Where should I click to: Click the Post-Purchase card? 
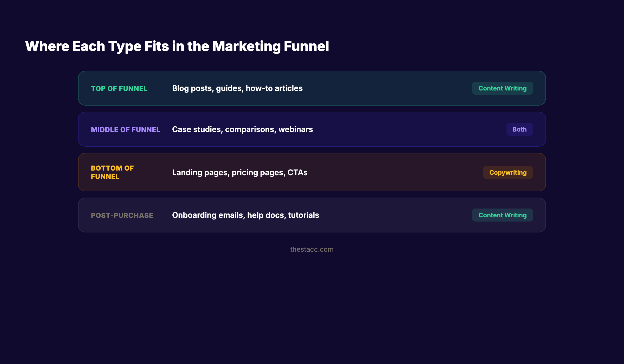pos(312,215)
